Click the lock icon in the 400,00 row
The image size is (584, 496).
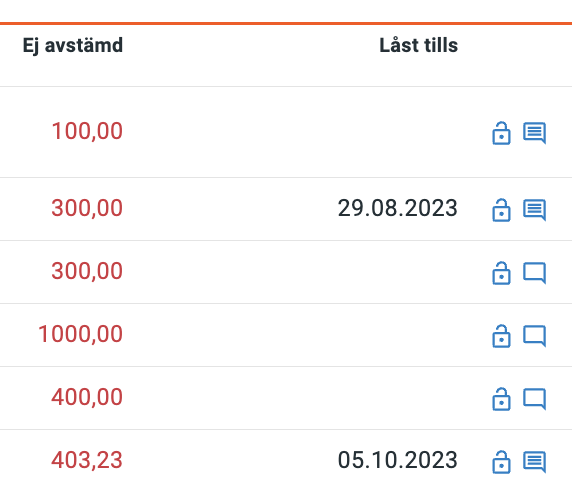click(x=501, y=399)
